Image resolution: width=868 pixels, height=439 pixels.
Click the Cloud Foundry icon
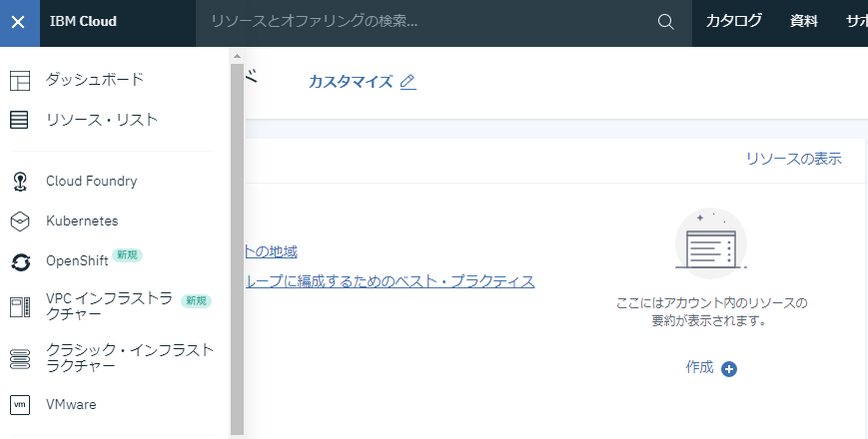coord(20,182)
